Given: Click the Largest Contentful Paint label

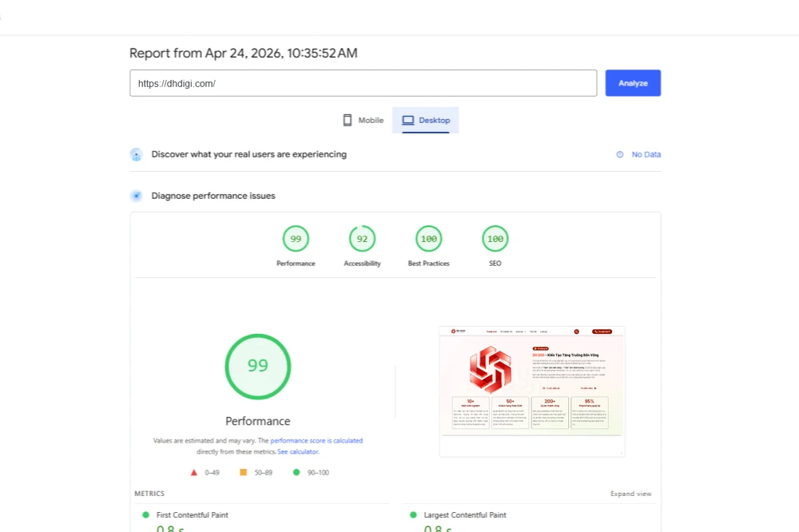Looking at the screenshot, I should (x=465, y=514).
